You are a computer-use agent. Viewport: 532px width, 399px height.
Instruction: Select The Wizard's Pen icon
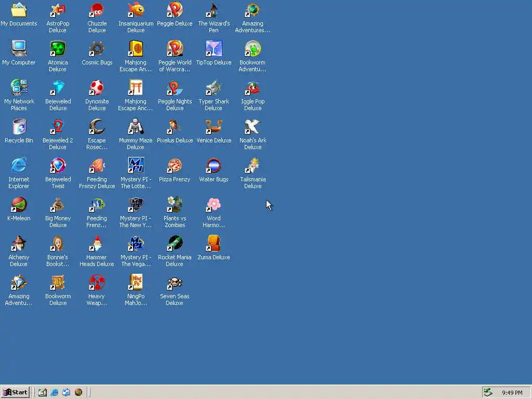point(214,10)
